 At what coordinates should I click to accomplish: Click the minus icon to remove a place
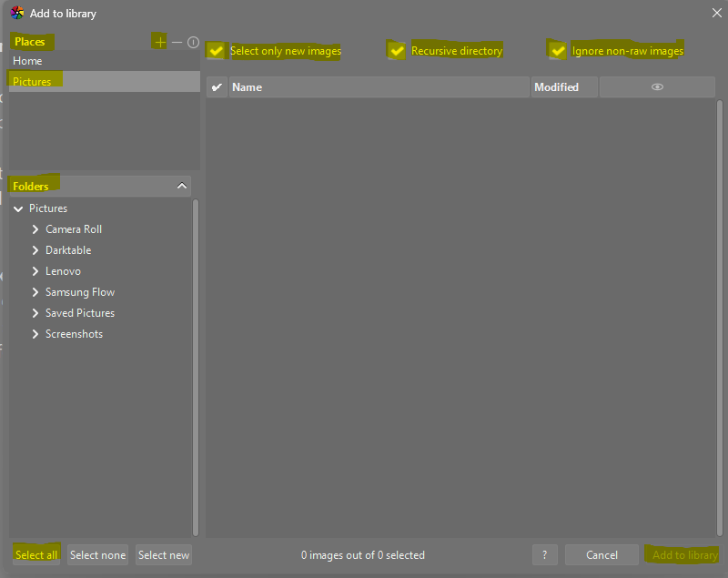point(177,42)
